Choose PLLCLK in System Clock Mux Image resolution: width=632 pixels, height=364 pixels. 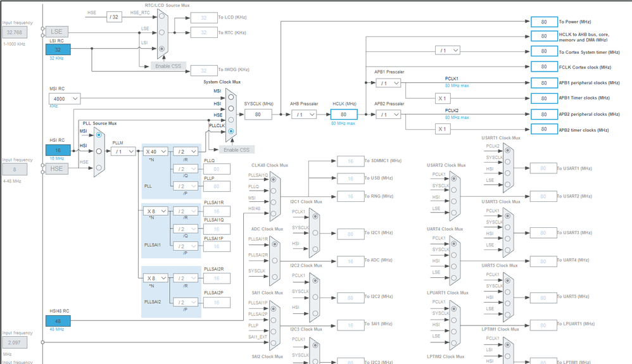point(231,131)
